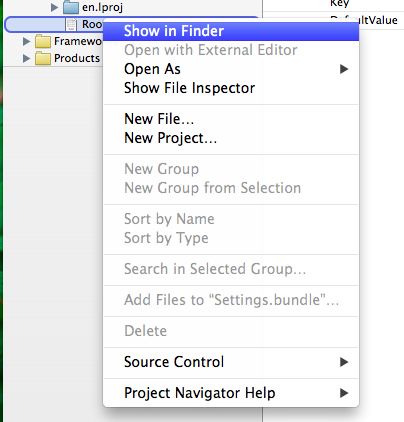Click the Products folder icon
Image resolution: width=404 pixels, height=422 pixels.
click(43, 58)
